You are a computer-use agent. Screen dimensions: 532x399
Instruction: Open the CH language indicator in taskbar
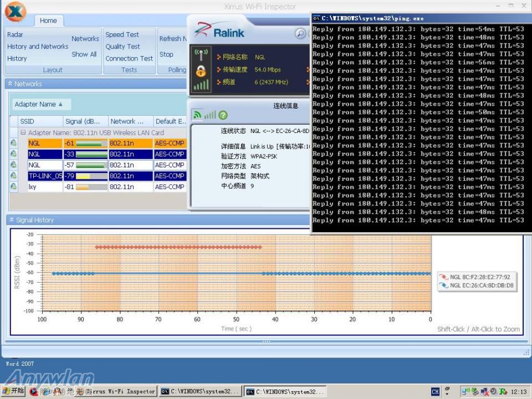(436, 392)
